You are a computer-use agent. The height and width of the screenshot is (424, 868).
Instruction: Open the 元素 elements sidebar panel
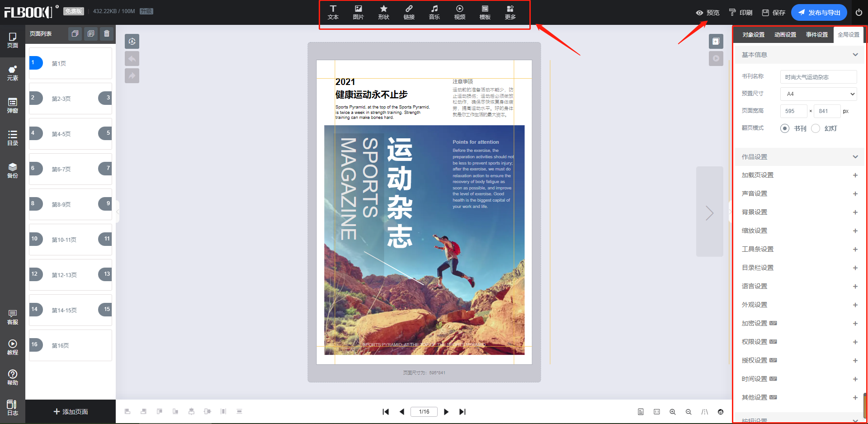[x=13, y=73]
